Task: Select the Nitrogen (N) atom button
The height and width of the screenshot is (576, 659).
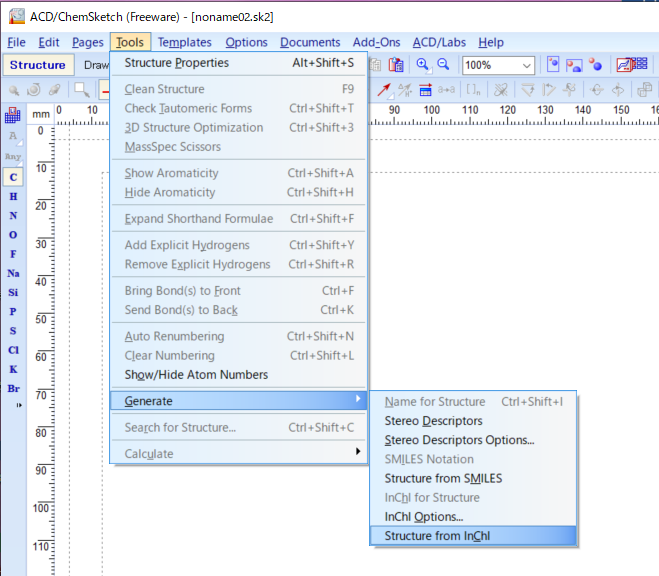Action: (x=13, y=216)
